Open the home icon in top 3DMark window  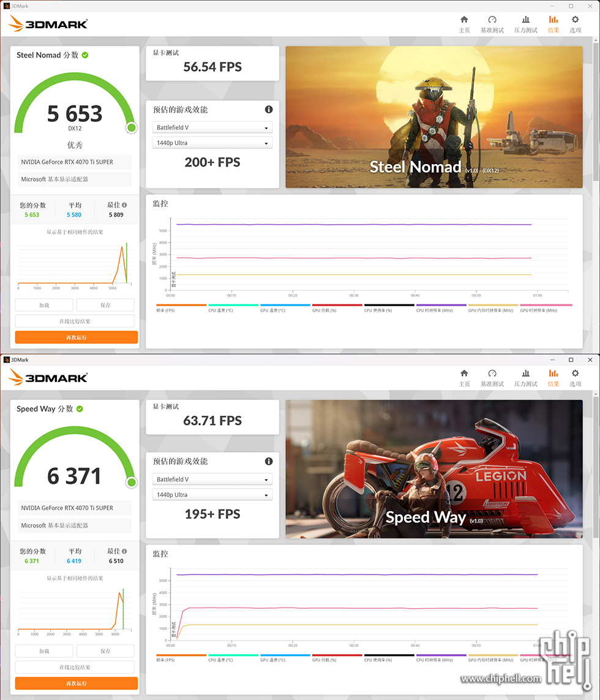(464, 20)
